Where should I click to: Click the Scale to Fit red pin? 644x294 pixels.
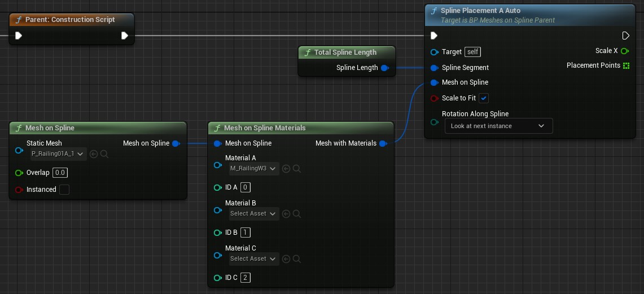[435, 98]
